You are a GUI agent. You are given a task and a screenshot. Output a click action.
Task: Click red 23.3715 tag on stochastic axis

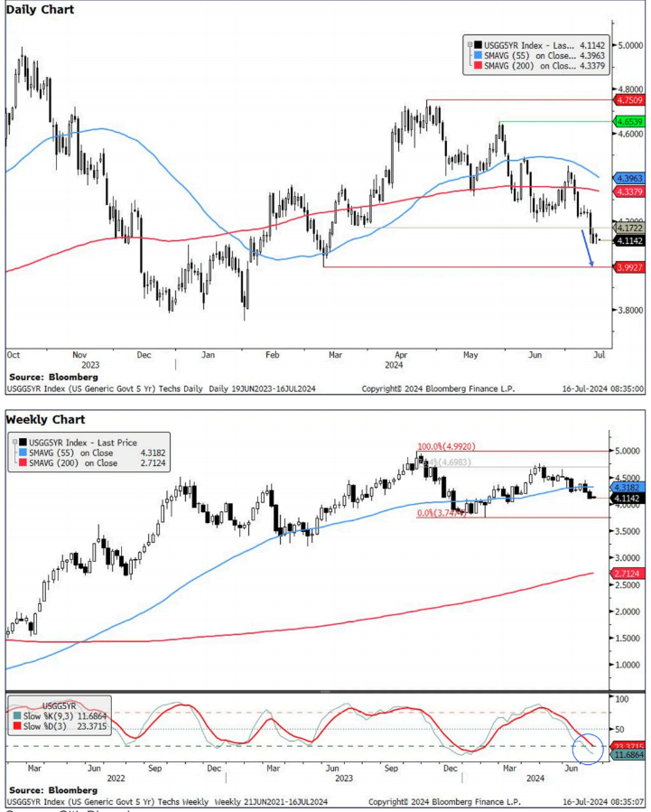(x=628, y=746)
